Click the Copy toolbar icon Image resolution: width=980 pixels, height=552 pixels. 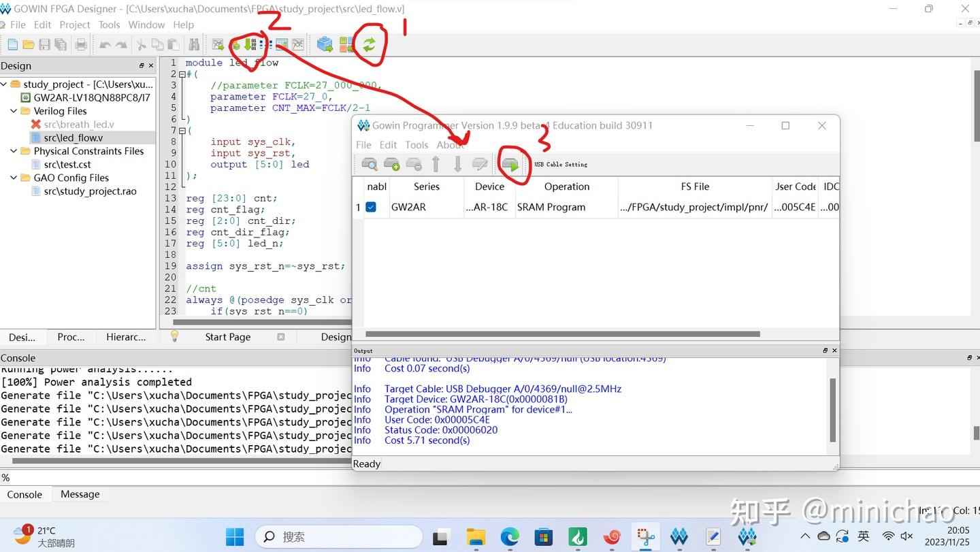click(x=157, y=45)
